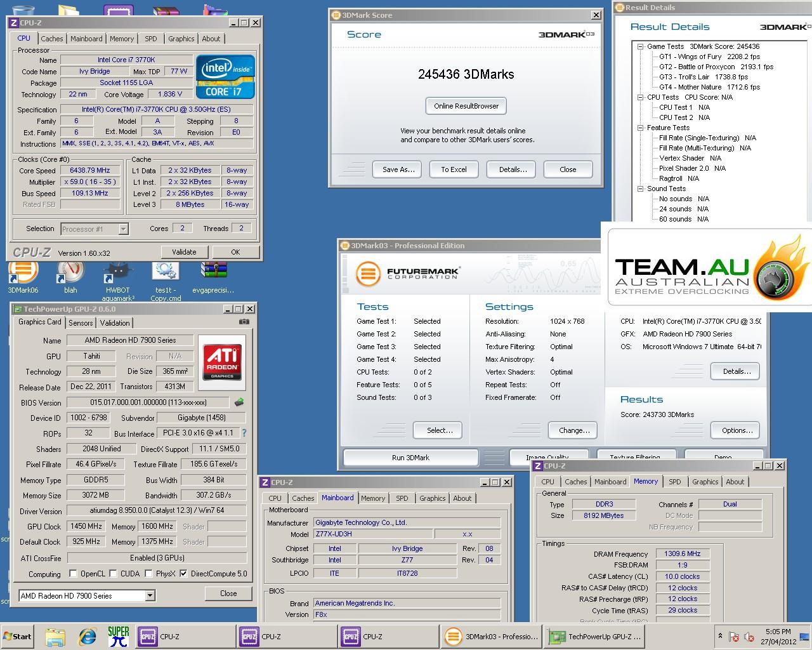This screenshot has height=650, width=812.
Task: Collapse the Feature Tests tree node
Action: [641, 128]
